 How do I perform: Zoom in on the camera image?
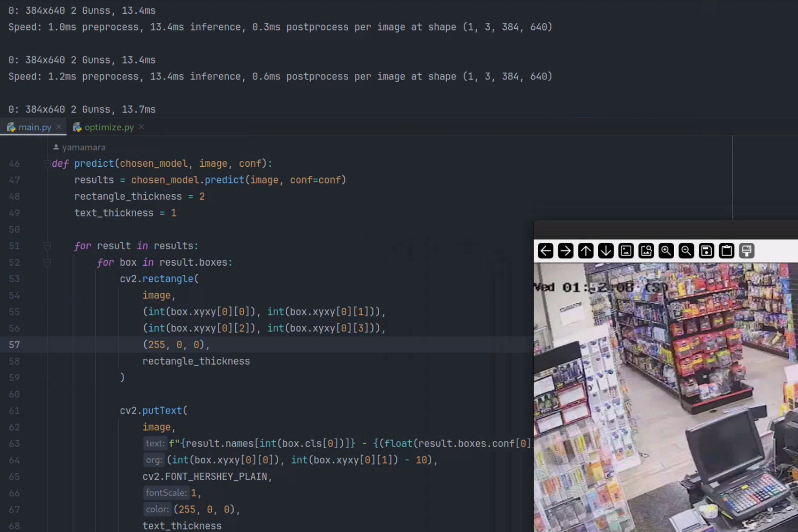tap(666, 251)
